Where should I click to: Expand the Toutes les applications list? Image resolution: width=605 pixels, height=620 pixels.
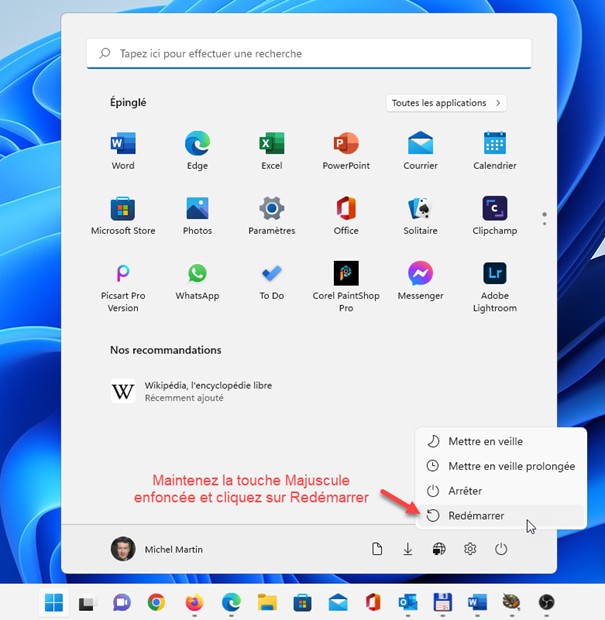click(x=446, y=103)
